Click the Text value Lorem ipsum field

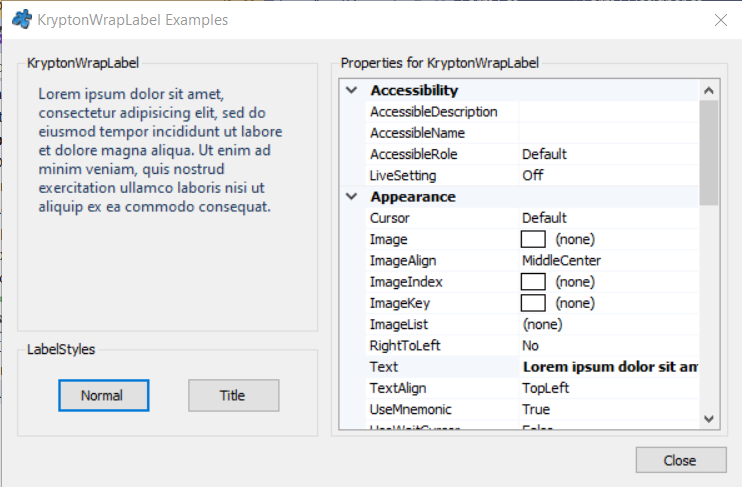[x=609, y=367]
